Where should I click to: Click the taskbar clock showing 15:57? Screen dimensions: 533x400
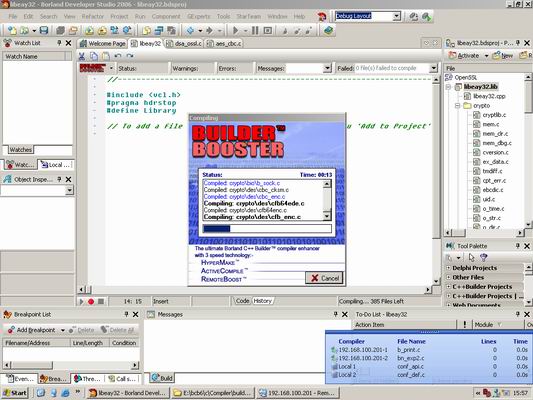520,393
